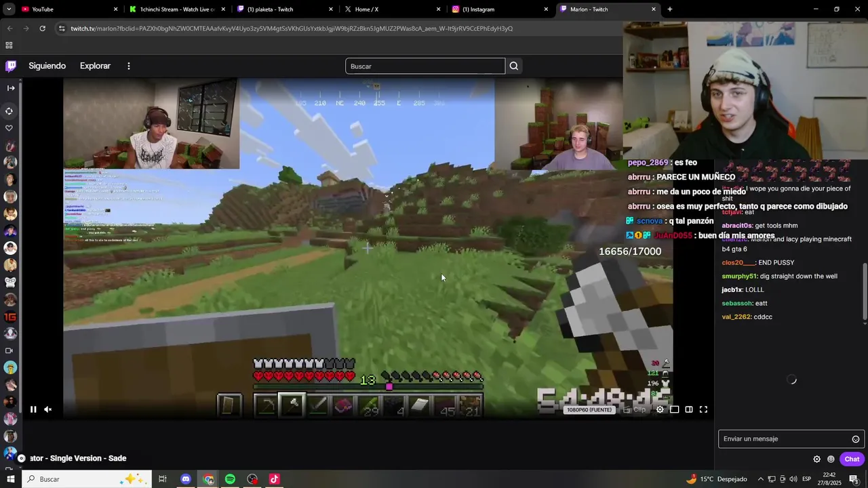Toggle the player side-panel layout button
Viewport: 868px width, 488px height.
tap(689, 409)
